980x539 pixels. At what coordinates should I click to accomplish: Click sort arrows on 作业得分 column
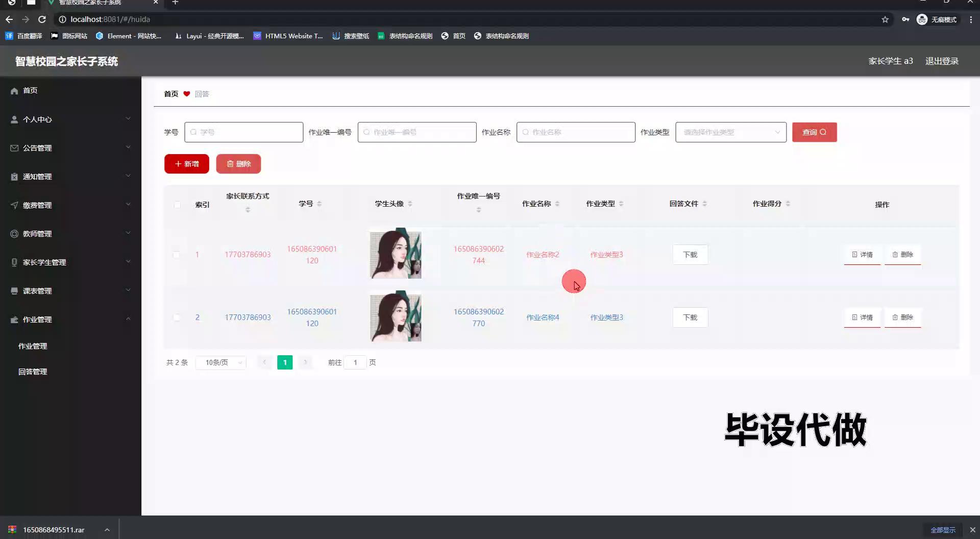click(788, 204)
